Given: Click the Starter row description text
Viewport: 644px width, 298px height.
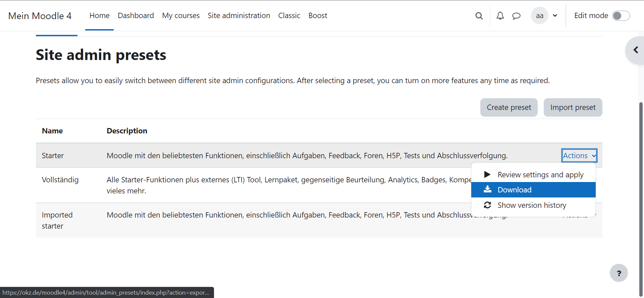Looking at the screenshot, I should point(307,156).
